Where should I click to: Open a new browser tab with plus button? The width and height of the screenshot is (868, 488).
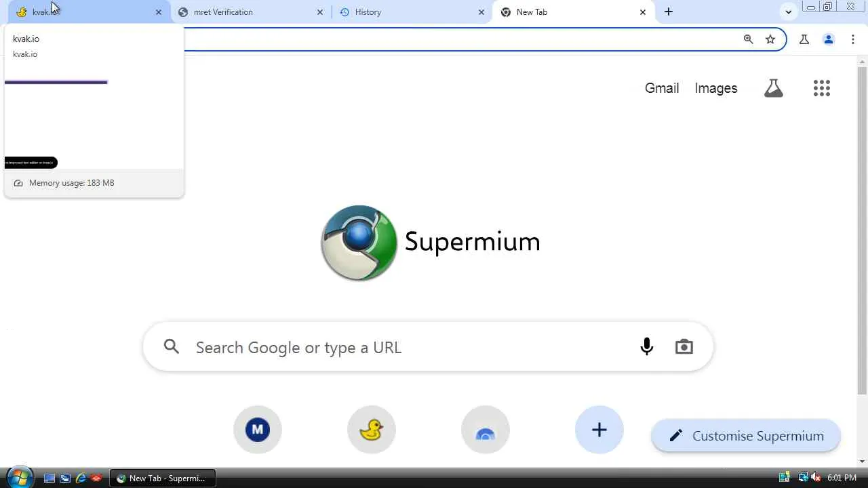point(669,12)
